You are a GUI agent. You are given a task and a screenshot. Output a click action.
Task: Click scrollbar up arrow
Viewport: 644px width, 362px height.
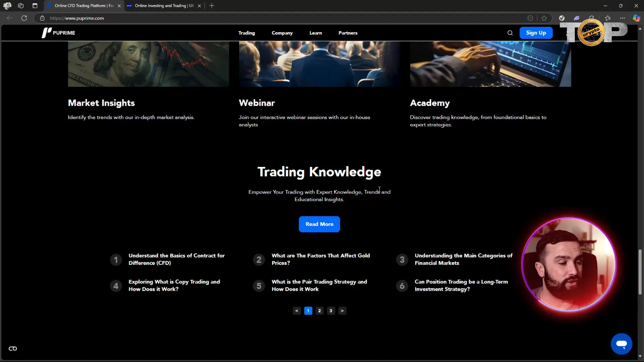click(640, 29)
